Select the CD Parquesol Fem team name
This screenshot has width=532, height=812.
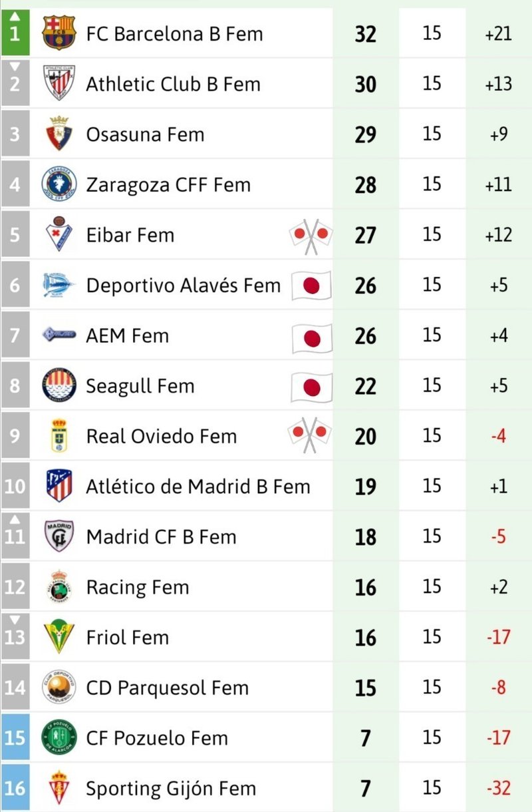pyautogui.click(x=168, y=688)
